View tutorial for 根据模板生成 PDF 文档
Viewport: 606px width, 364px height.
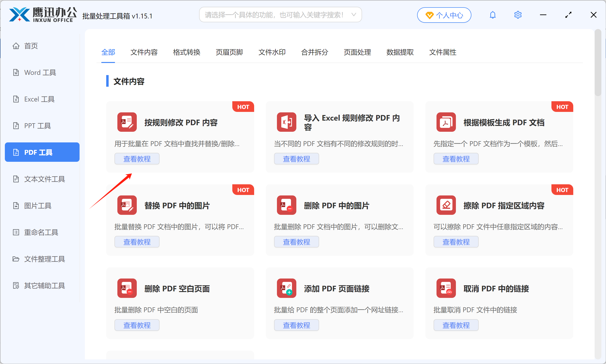coord(456,159)
